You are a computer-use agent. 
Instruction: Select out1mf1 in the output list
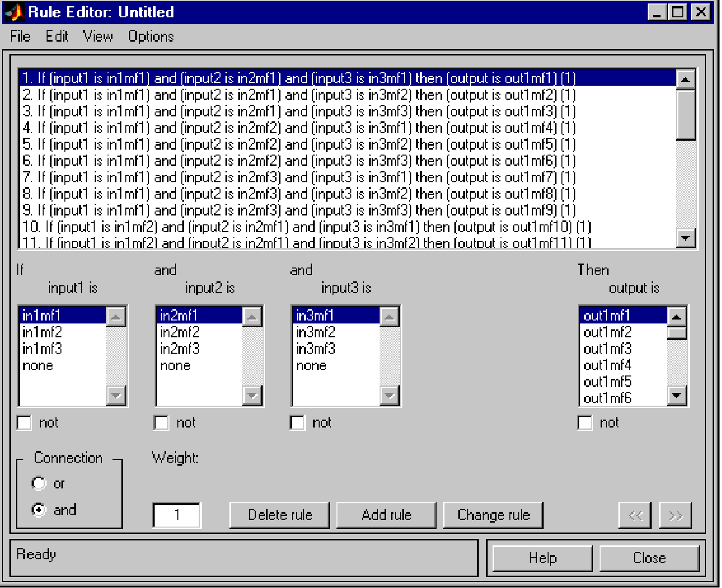(x=623, y=316)
